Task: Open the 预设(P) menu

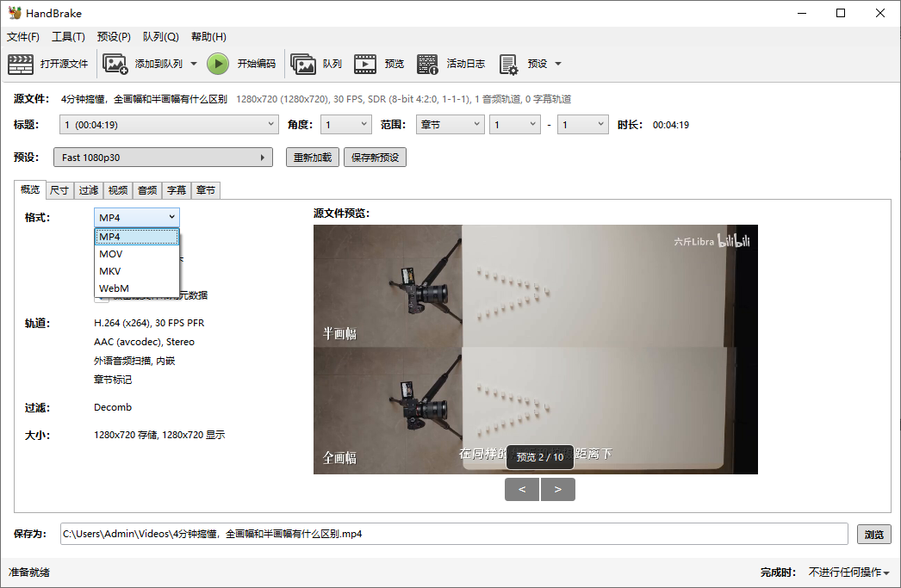Action: 114,37
